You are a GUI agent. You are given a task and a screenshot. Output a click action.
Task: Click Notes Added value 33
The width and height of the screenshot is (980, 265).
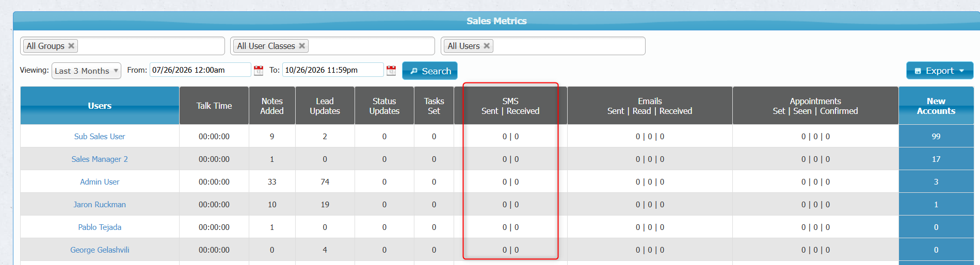[272, 182]
